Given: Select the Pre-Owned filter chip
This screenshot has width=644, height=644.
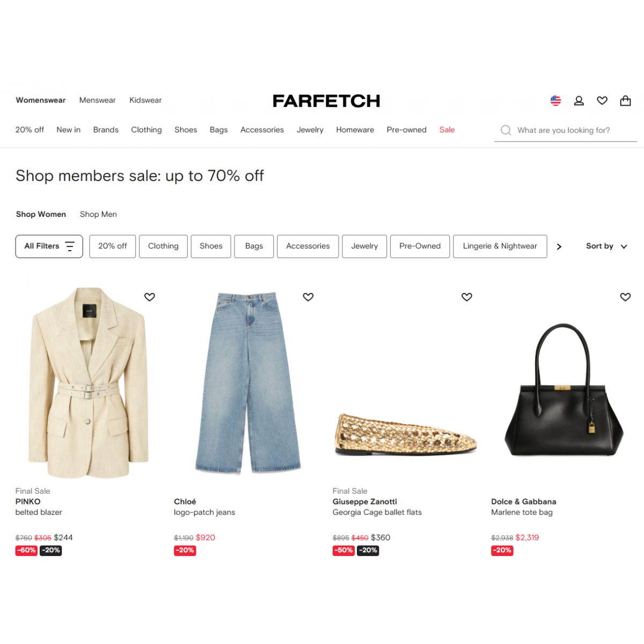Looking at the screenshot, I should (420, 246).
